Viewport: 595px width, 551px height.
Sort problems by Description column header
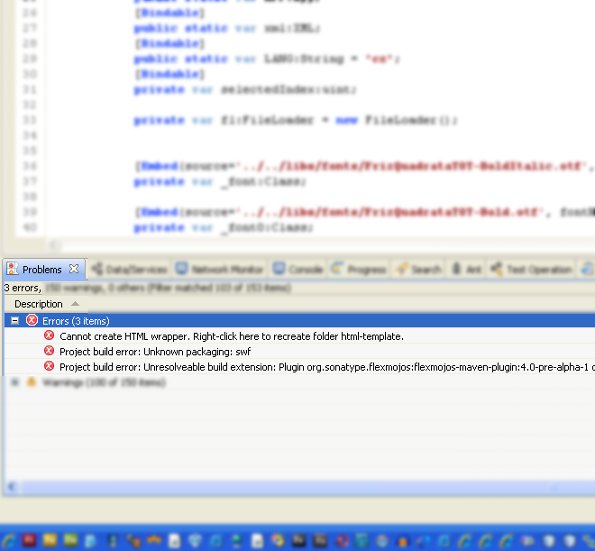tap(38, 304)
